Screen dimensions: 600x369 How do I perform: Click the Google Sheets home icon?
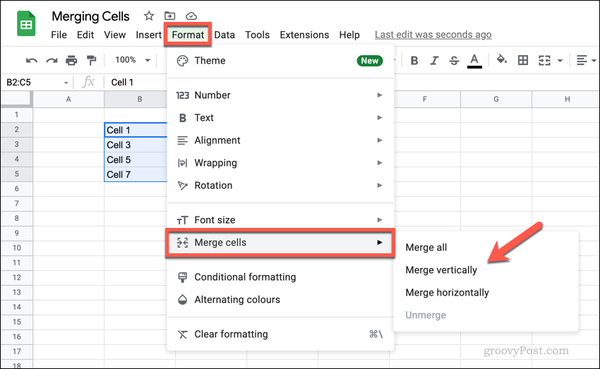(x=26, y=24)
